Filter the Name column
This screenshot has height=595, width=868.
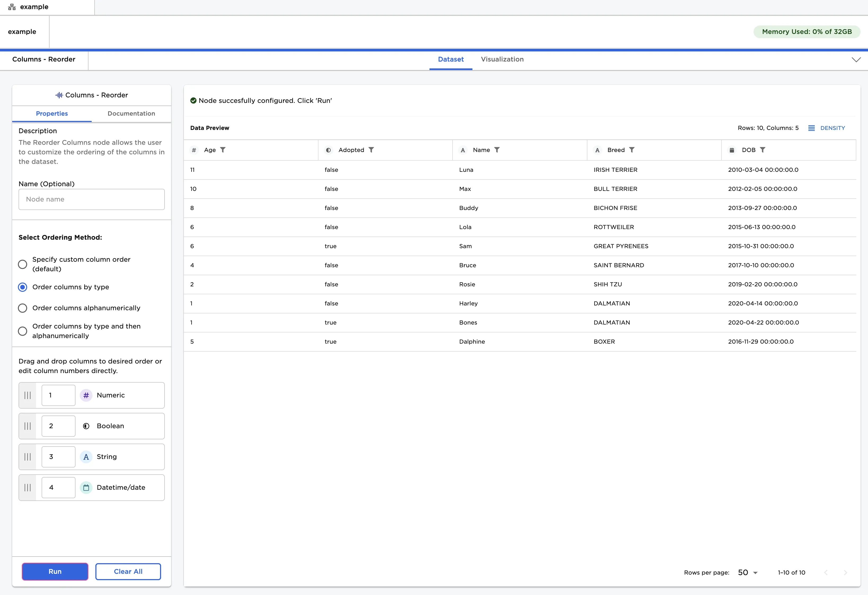click(x=497, y=150)
